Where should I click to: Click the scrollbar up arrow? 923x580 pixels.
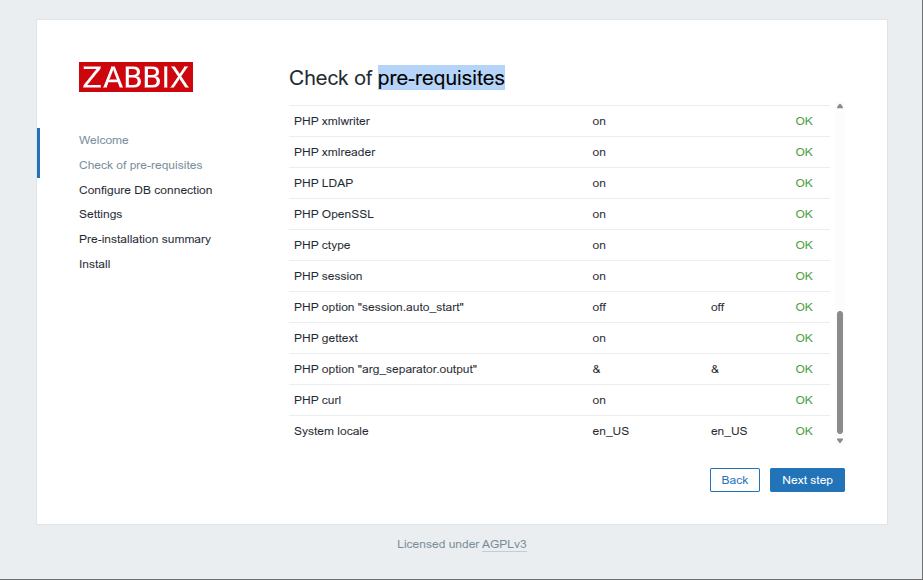coord(840,107)
